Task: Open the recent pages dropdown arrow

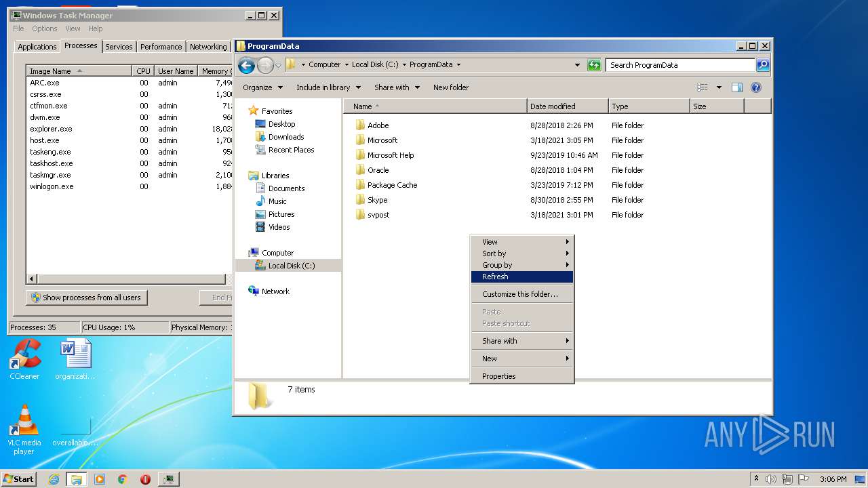Action: (x=278, y=66)
